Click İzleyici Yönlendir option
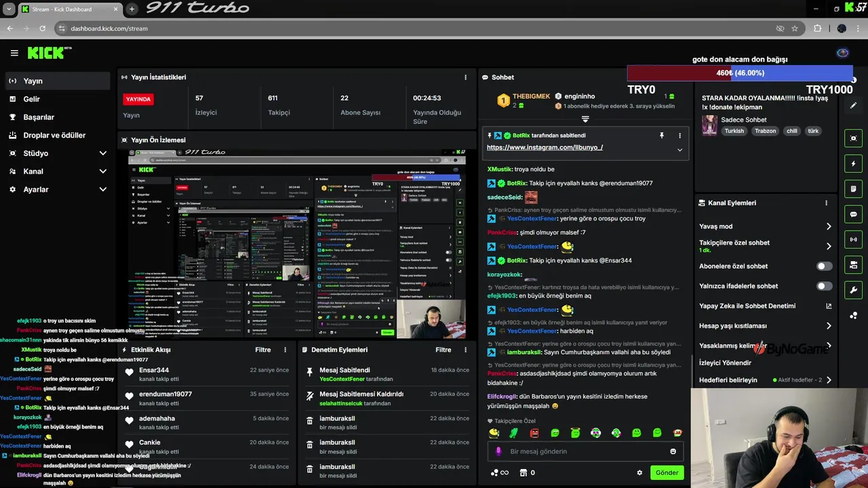Screen dimensions: 868x488 tap(725, 363)
